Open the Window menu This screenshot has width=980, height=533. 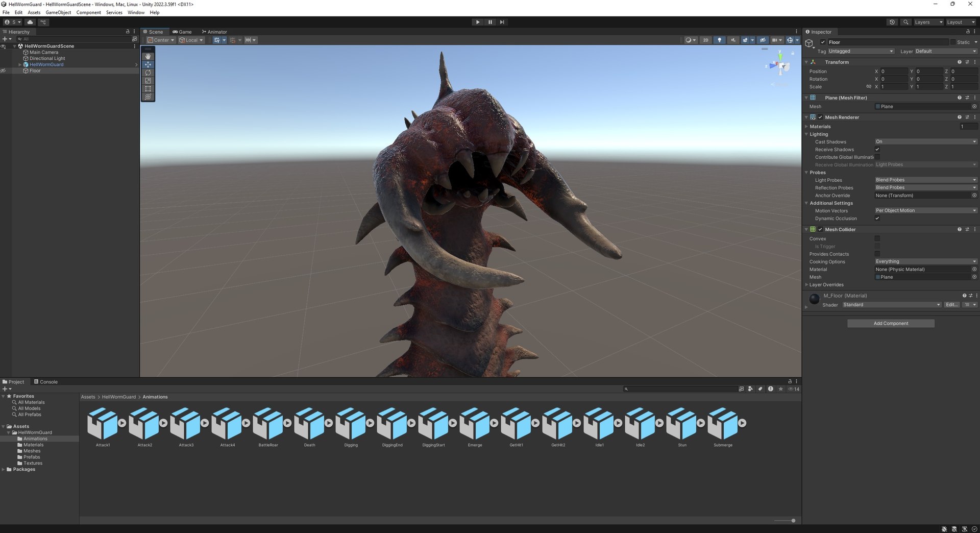coord(136,12)
